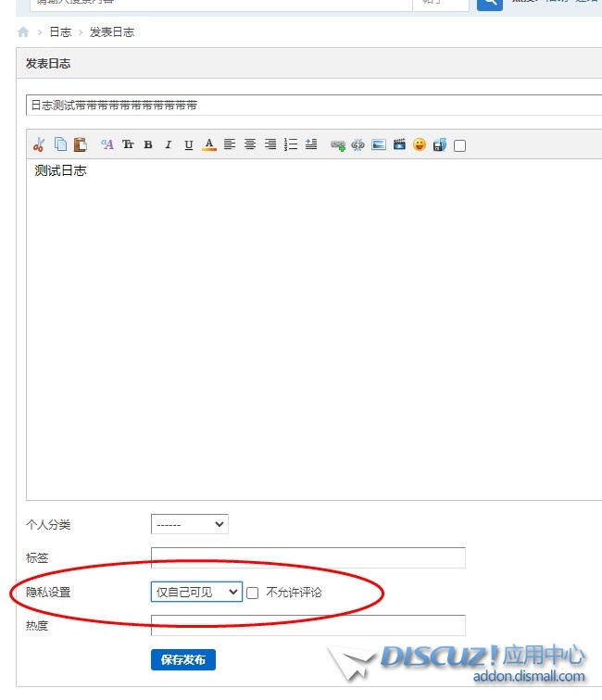Image resolution: width=602 pixels, height=700 pixels.
Task: Tick the checkbox at toolbar end
Action: (x=459, y=146)
